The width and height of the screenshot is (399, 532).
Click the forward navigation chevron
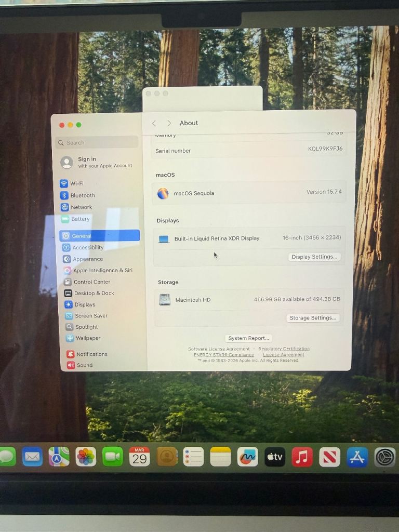point(169,123)
